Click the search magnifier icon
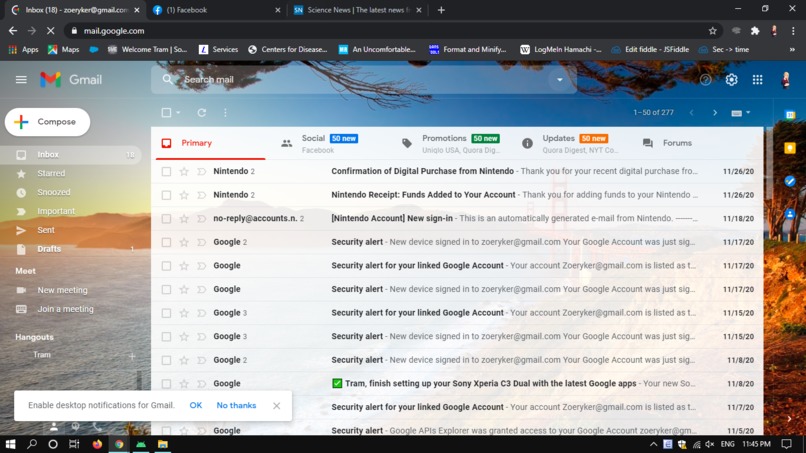Screen dimensions: 806x453 [168, 80]
